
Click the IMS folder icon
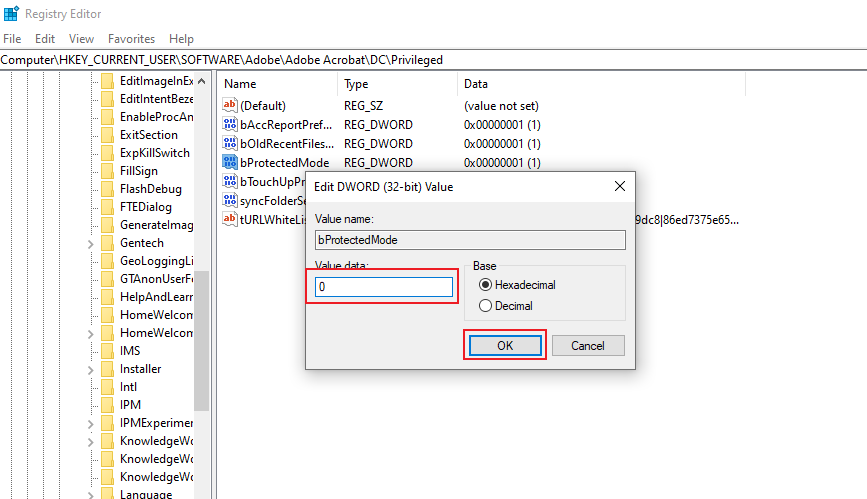click(x=107, y=351)
